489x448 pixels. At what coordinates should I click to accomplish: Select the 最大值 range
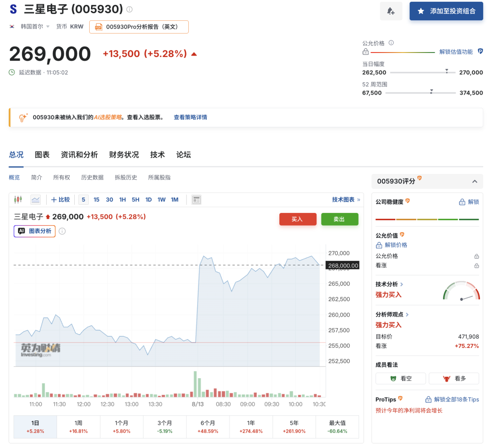pos(337,427)
